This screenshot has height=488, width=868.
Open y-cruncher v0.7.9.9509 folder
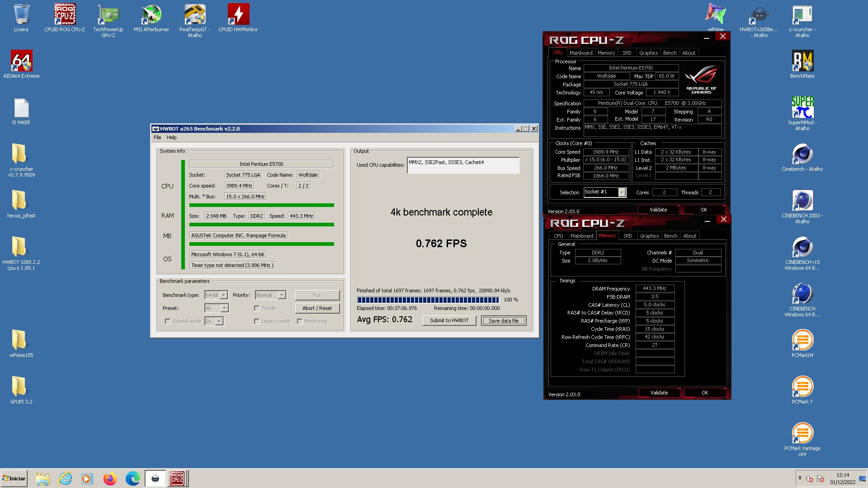click(21, 160)
